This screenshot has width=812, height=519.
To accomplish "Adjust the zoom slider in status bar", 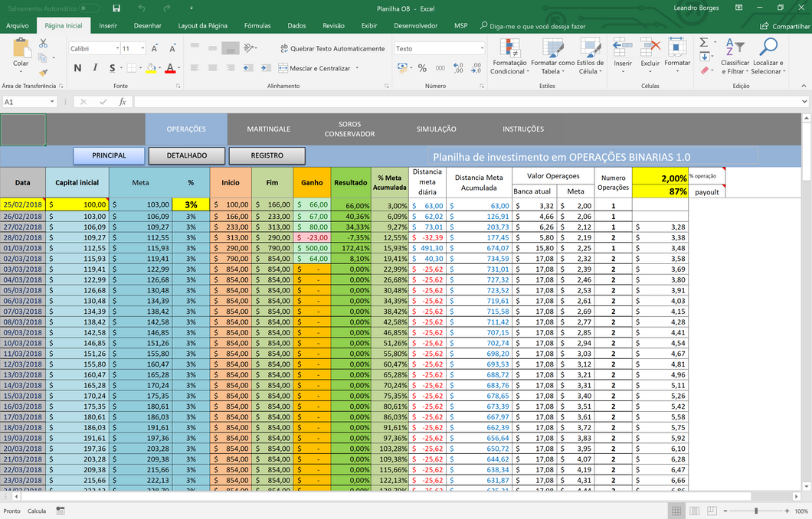I will pos(756,511).
